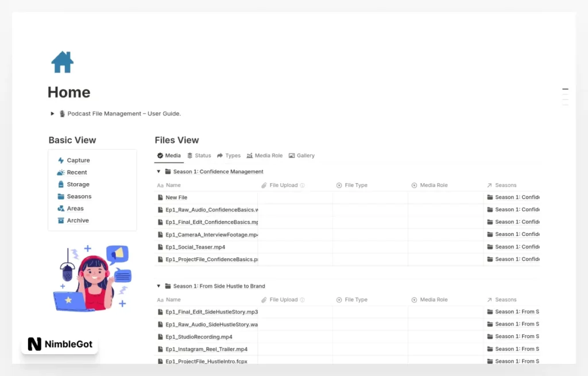The height and width of the screenshot is (376, 588).
Task: Click the blue home icon above the page title
Action: coord(61,62)
